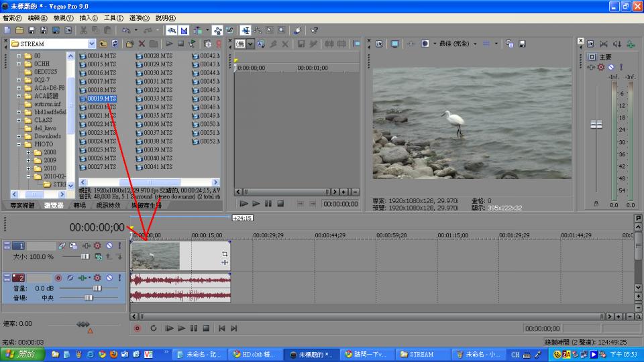Viewport: 644px width, 362px height.
Task: Expand the PHOTO folder tree node
Action: (x=19, y=144)
